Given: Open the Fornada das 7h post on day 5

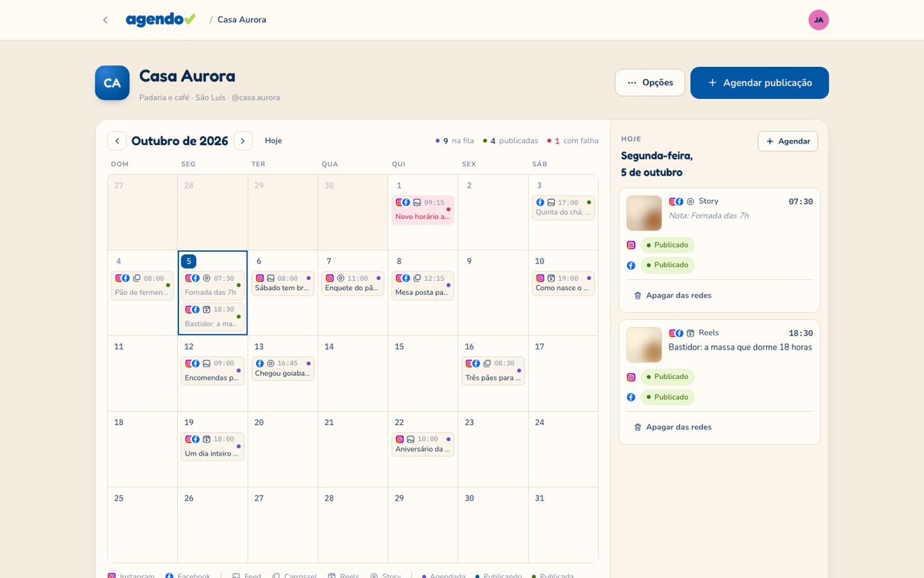Looking at the screenshot, I should [213, 285].
